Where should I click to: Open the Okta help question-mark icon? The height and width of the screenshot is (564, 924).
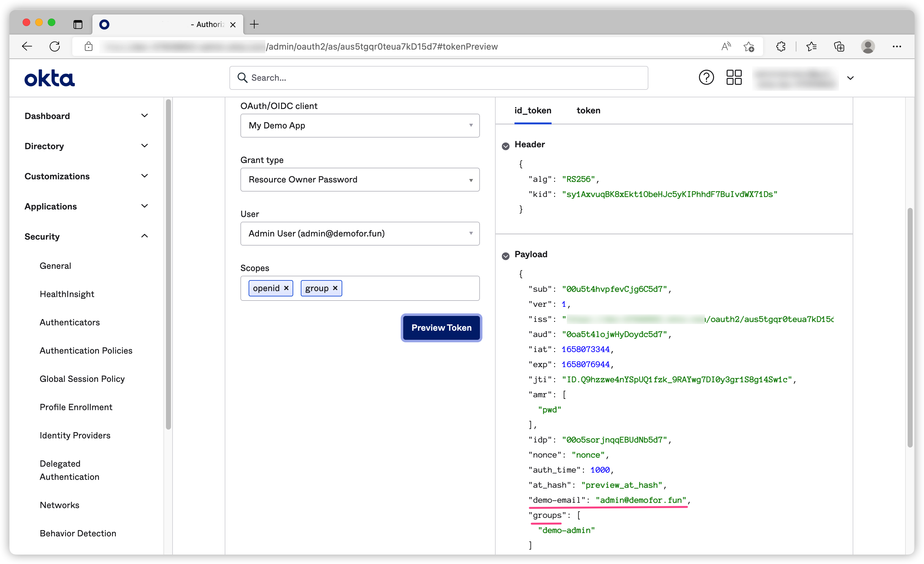[706, 78]
